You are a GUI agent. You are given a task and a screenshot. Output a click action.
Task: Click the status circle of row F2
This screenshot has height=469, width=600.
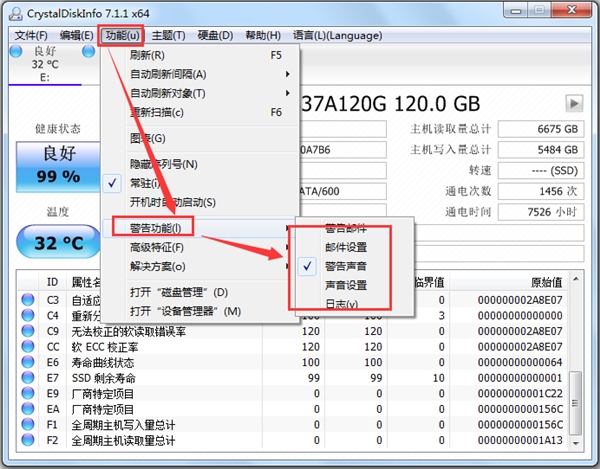[x=28, y=440]
